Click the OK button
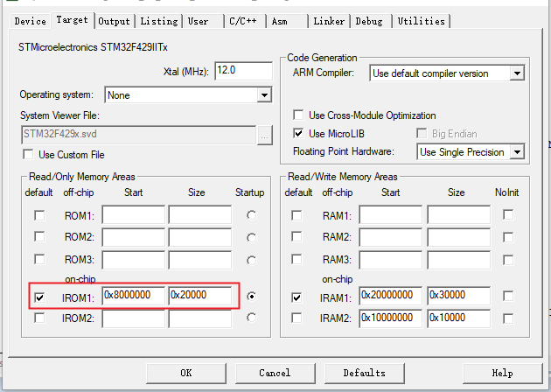 click(186, 373)
